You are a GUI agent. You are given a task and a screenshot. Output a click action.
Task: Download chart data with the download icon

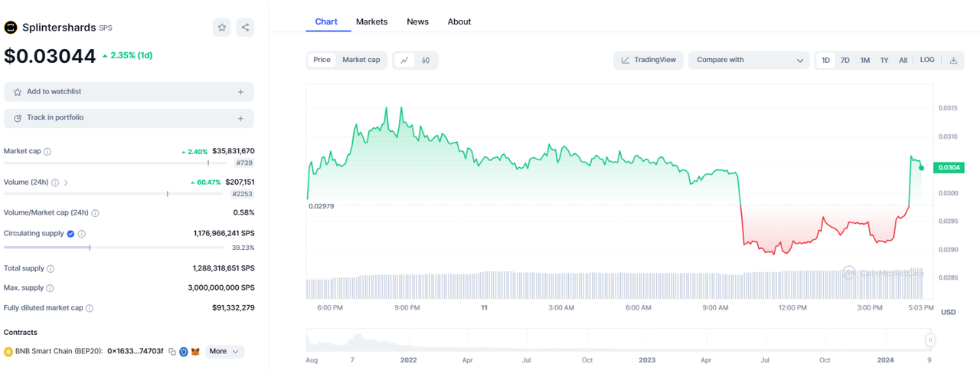tap(953, 60)
